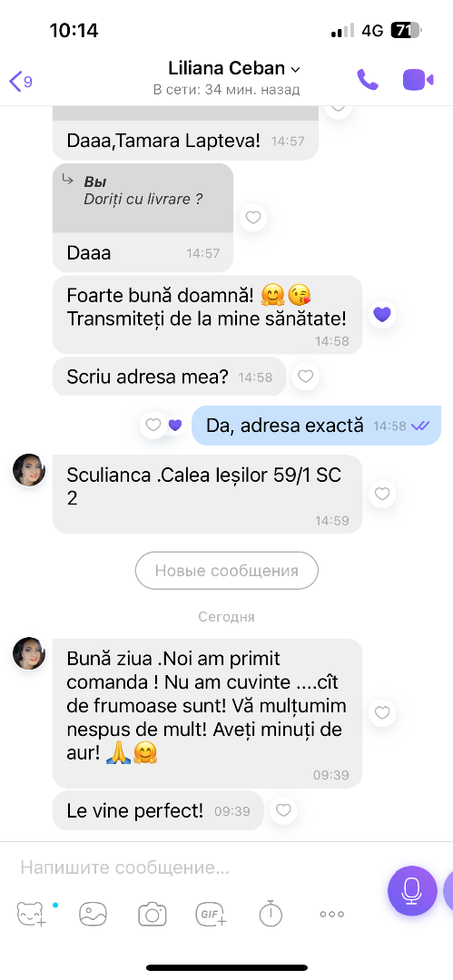The image size is (453, 980).
Task: Tap the message input field
Action: coord(194,867)
